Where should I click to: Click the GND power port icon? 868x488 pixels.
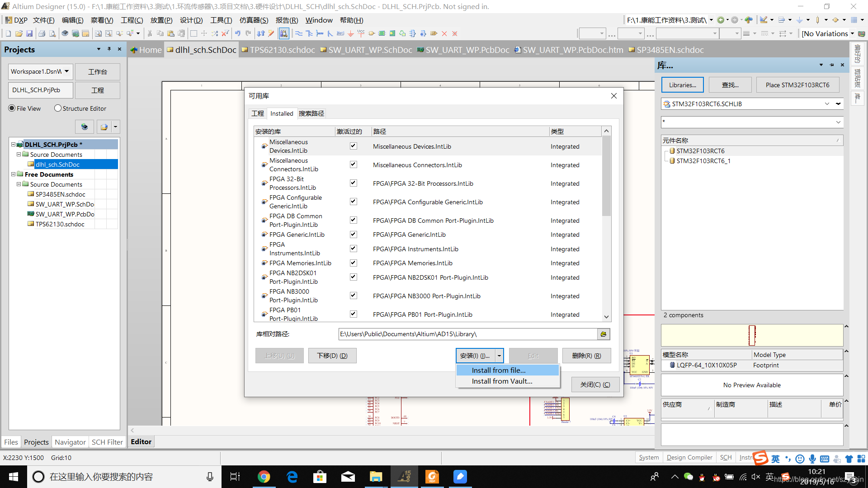[x=350, y=33]
